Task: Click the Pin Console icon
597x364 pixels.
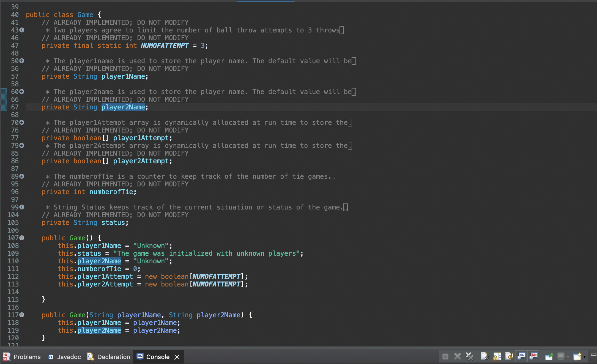Action: pos(549,357)
